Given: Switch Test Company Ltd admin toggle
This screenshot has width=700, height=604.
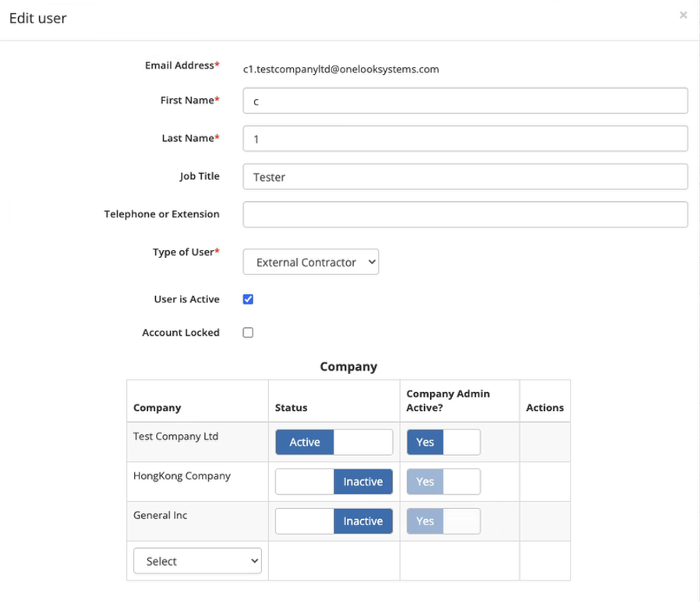Looking at the screenshot, I should coord(444,442).
